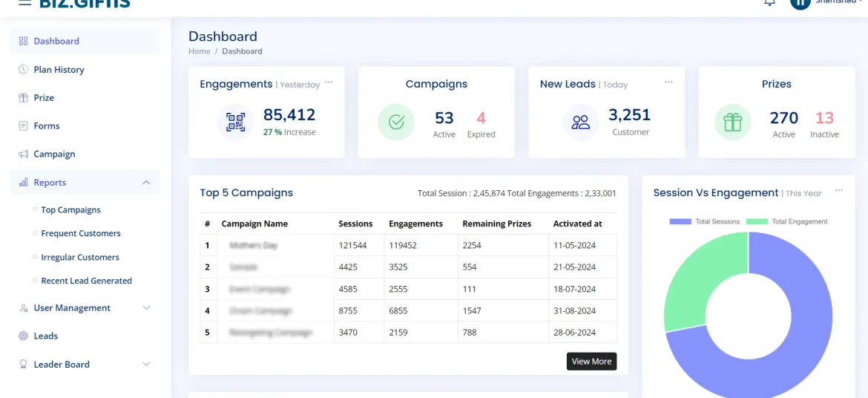Screen dimensions: 868x398
Task: Click the Home breadcrumb link
Action: [x=200, y=51]
